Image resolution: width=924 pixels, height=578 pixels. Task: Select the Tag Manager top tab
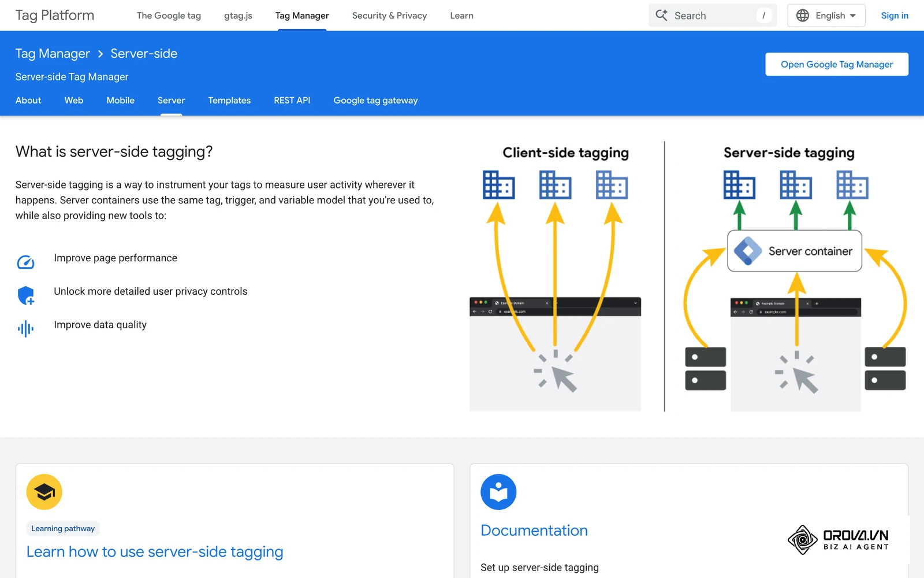coord(302,16)
